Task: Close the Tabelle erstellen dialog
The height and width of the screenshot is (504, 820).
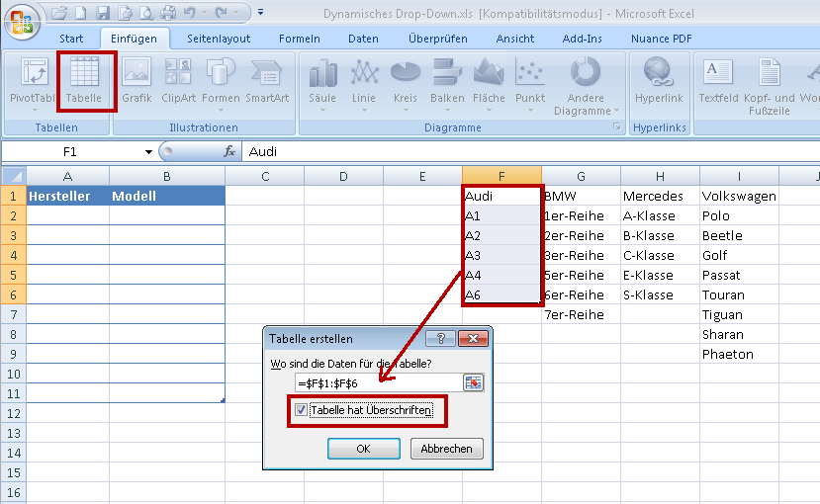Action: click(x=473, y=338)
